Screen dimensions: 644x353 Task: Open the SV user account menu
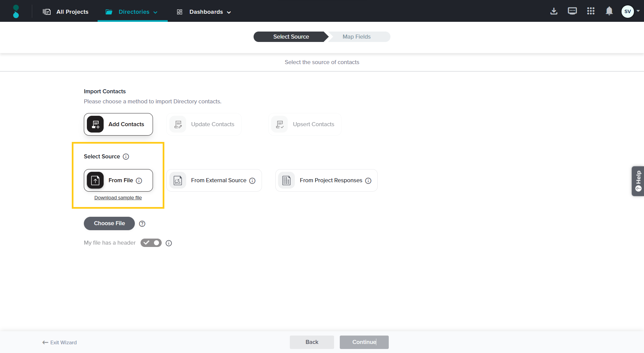(x=630, y=11)
